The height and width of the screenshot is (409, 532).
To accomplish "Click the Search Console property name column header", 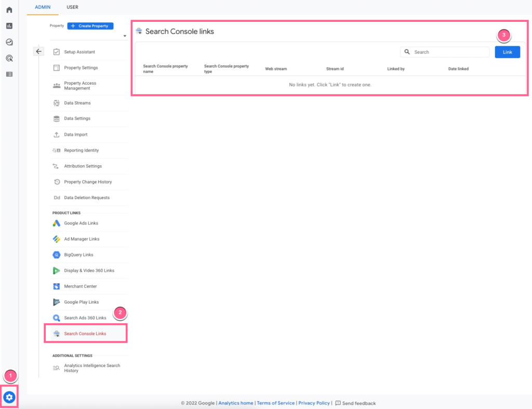I will 165,69.
